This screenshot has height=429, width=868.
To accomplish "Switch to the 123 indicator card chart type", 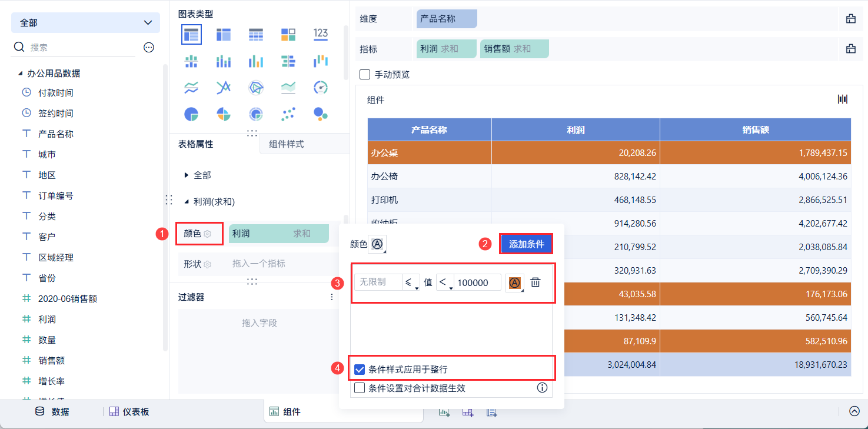I will tap(321, 34).
